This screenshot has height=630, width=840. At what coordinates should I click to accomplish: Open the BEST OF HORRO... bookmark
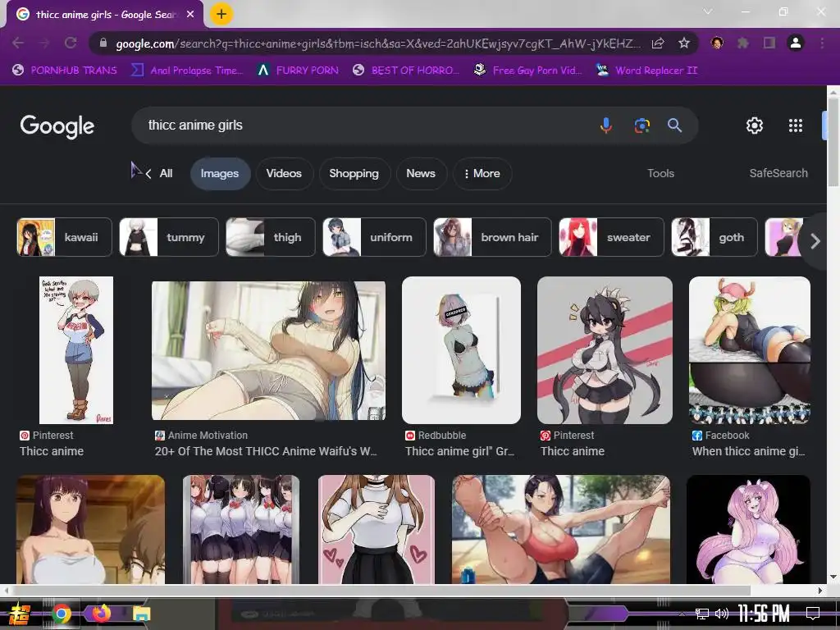[x=406, y=71]
